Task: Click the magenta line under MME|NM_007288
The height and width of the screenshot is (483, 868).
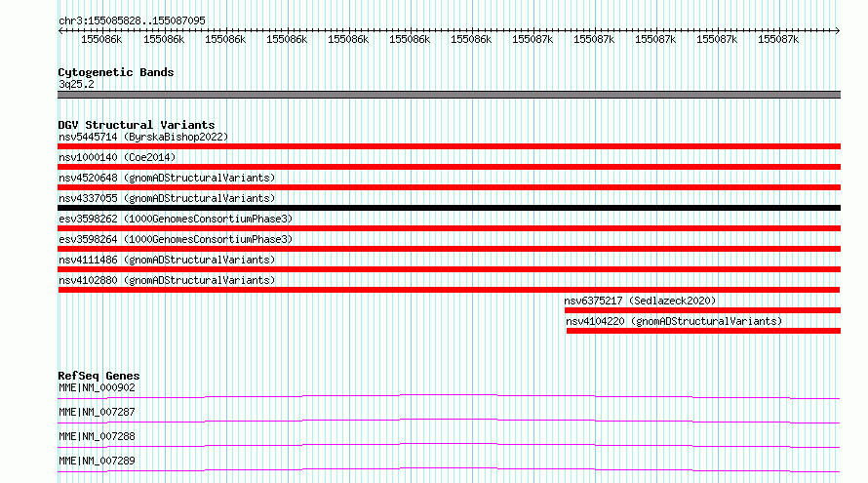Action: coord(449,445)
